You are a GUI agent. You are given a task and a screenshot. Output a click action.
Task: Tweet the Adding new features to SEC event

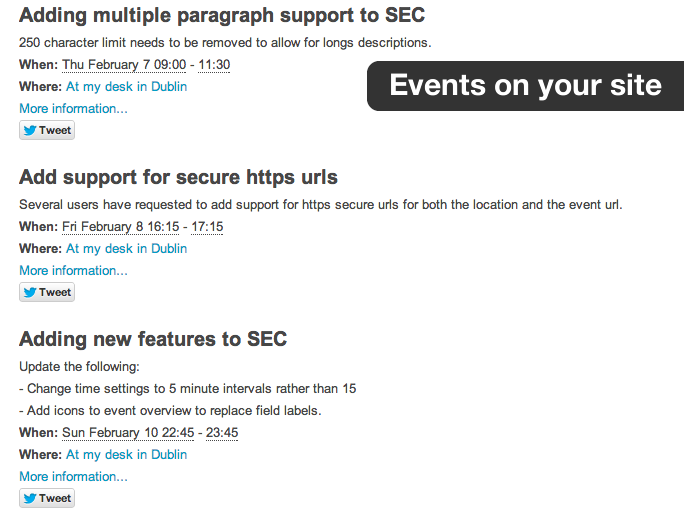coord(47,498)
